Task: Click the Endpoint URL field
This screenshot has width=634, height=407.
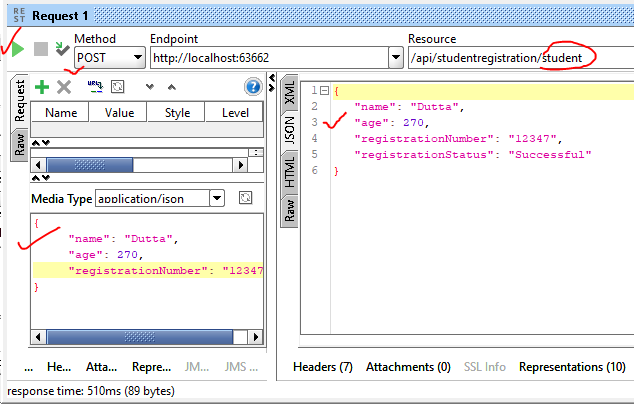Action: [x=270, y=58]
